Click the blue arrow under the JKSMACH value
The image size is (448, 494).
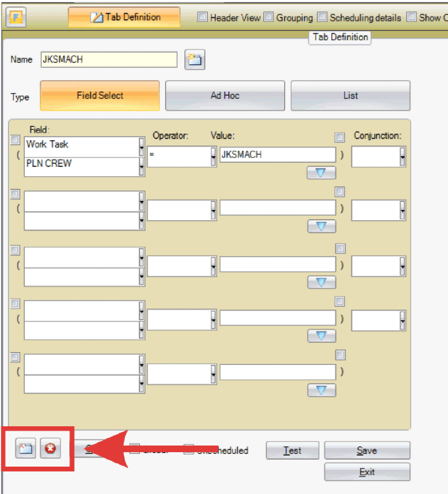321,172
